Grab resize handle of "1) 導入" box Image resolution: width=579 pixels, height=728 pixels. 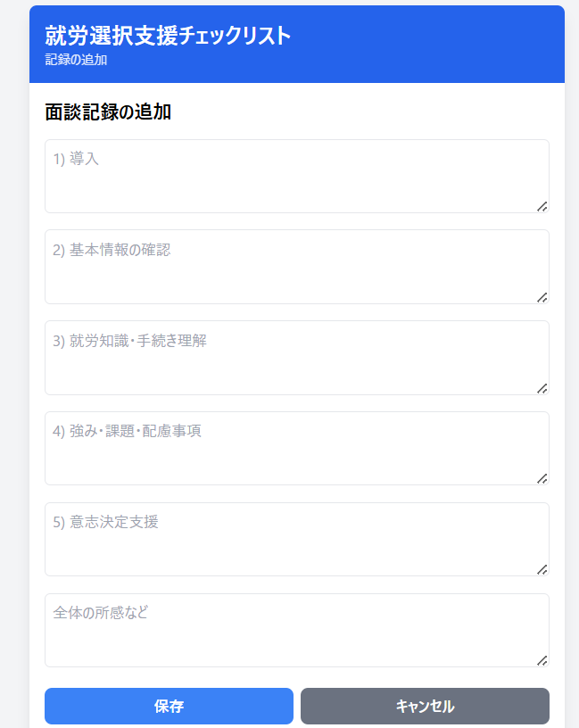click(x=542, y=206)
